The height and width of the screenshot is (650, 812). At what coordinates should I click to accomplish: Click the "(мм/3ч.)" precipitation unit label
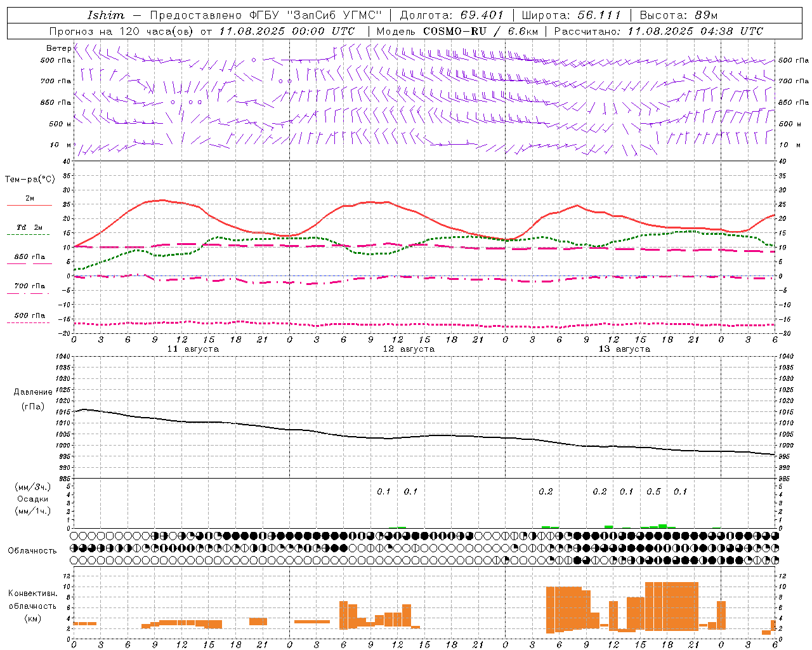[33, 487]
